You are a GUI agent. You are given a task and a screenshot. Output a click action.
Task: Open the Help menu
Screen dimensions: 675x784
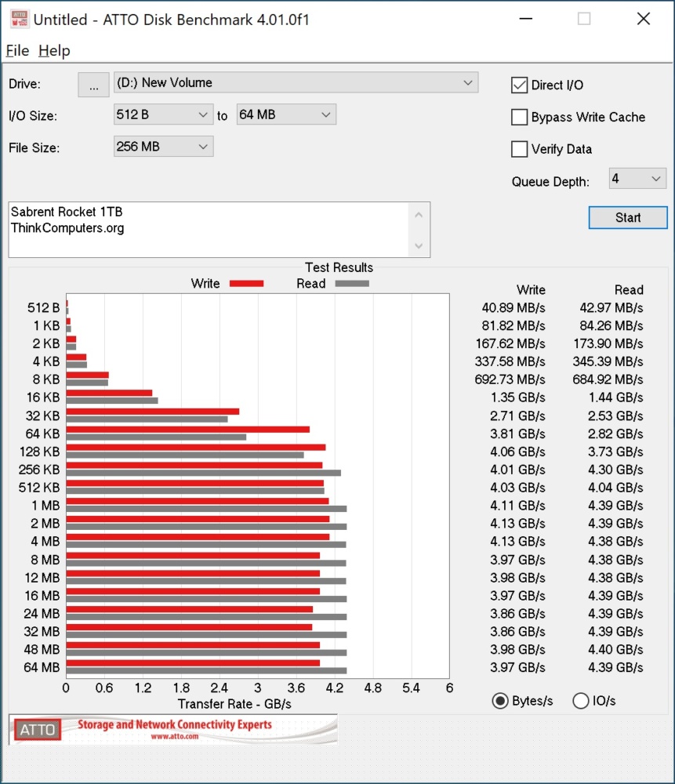coord(54,50)
